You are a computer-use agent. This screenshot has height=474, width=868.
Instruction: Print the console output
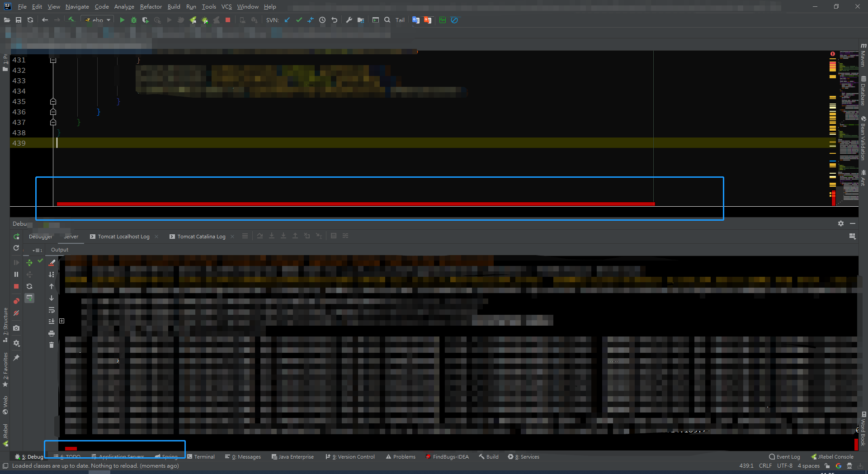point(52,333)
